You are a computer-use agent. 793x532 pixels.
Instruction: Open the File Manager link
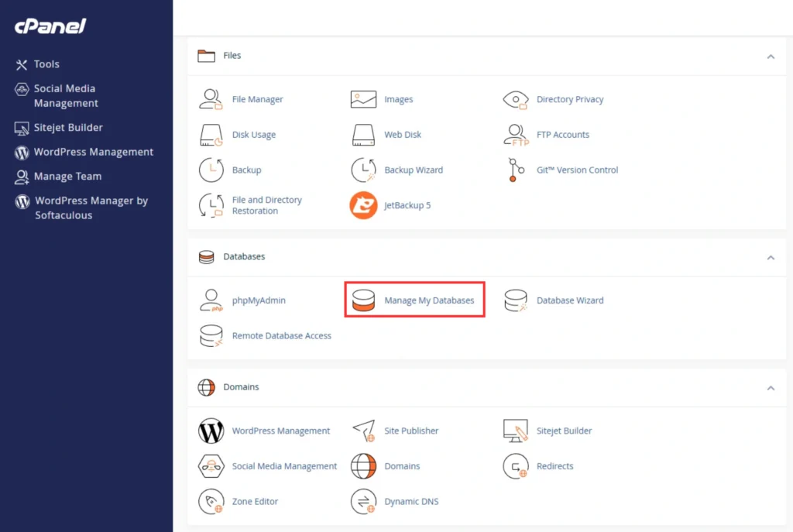[x=257, y=99]
